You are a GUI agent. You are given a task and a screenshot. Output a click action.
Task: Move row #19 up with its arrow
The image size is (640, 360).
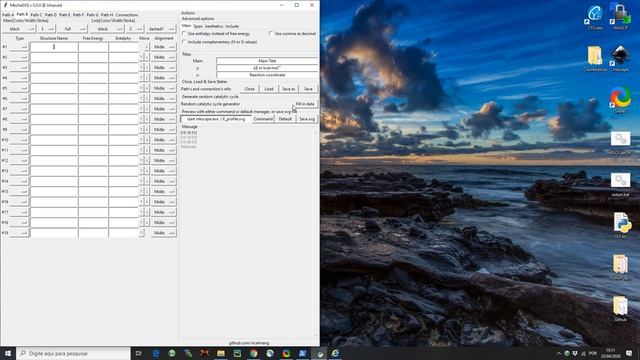point(142,233)
